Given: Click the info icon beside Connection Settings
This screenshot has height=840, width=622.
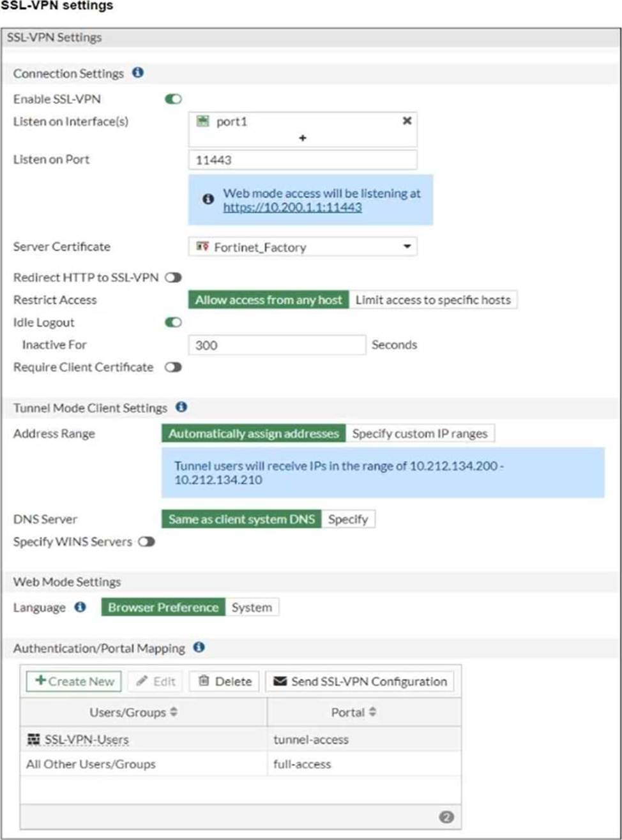Looking at the screenshot, I should click(137, 73).
